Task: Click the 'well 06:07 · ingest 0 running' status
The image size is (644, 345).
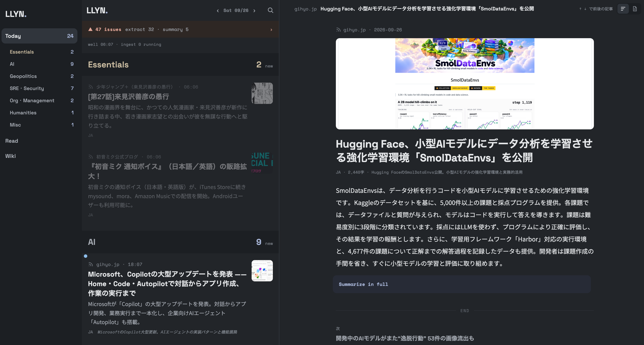Action: click(x=124, y=44)
